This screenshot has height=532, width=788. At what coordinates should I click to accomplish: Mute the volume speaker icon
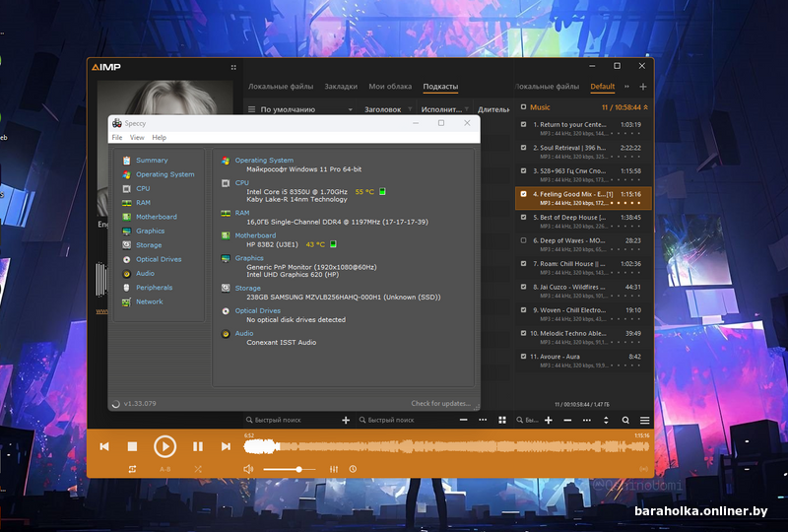[248, 469]
